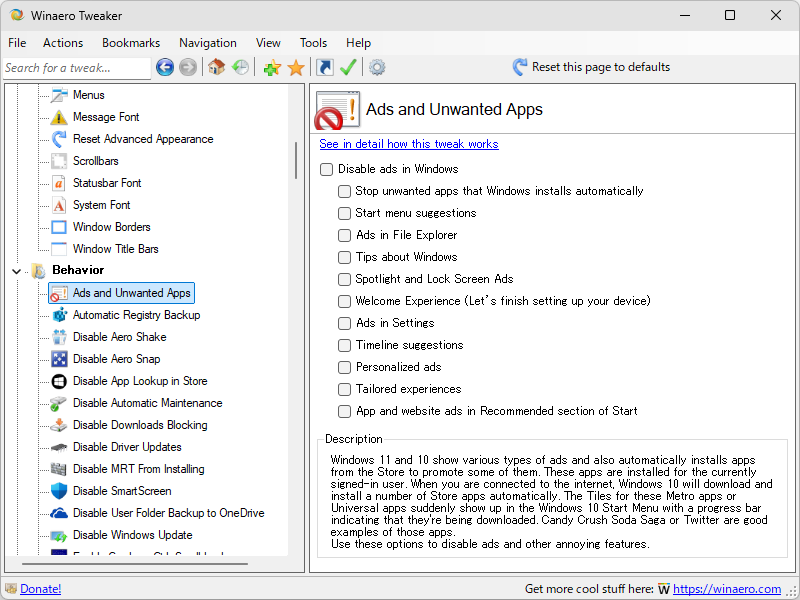This screenshot has width=800, height=600.
Task: Enable the Personalized ads checkbox
Action: pyautogui.click(x=344, y=367)
